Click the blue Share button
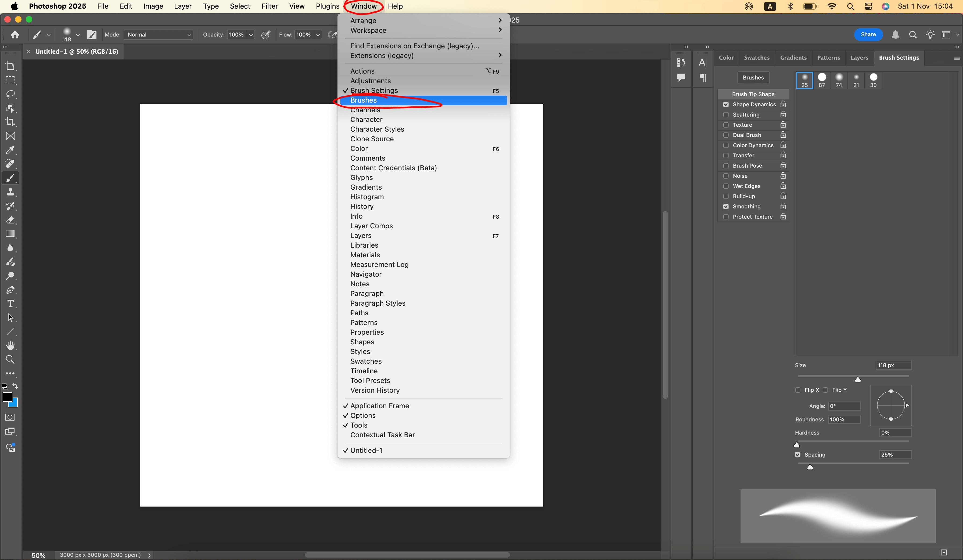This screenshot has width=963, height=560. tap(868, 34)
